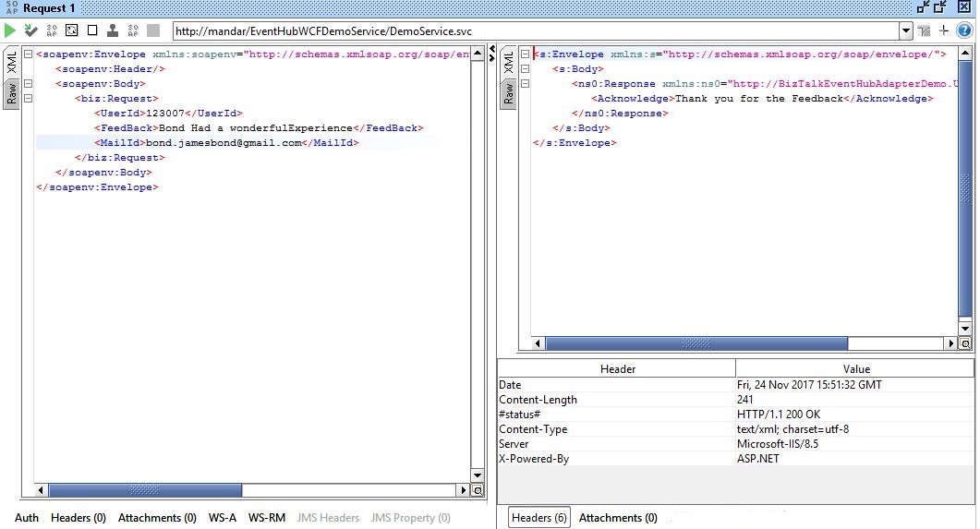Select the response XML side tab
This screenshot has height=529, width=980.
pyautogui.click(x=508, y=63)
